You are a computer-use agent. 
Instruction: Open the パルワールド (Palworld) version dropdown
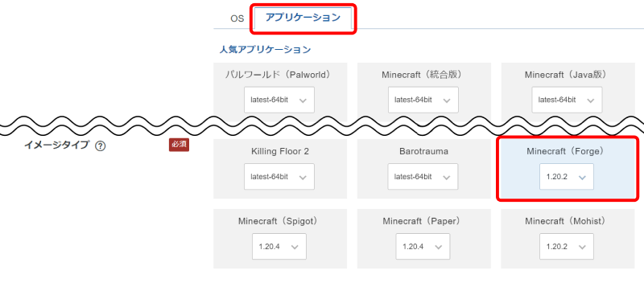279,100
